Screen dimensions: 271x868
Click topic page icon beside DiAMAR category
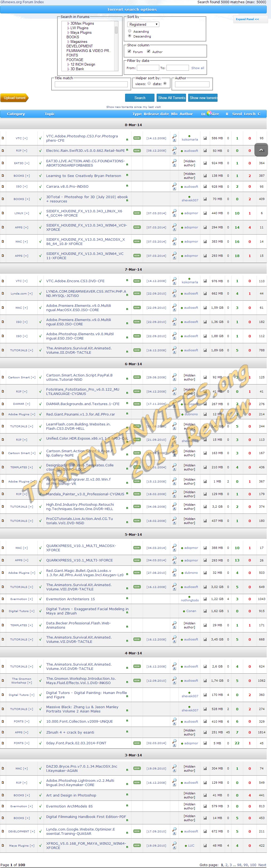coord(3,404)
